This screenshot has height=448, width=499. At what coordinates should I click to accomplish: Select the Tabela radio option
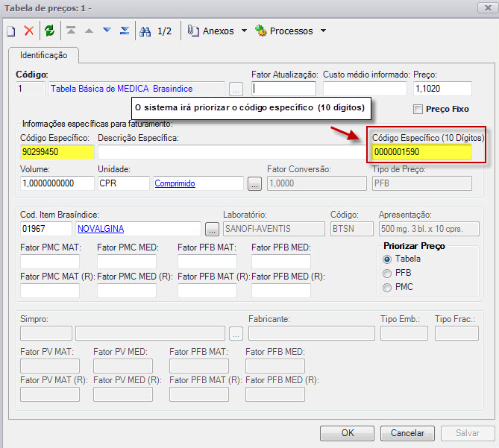click(x=387, y=259)
